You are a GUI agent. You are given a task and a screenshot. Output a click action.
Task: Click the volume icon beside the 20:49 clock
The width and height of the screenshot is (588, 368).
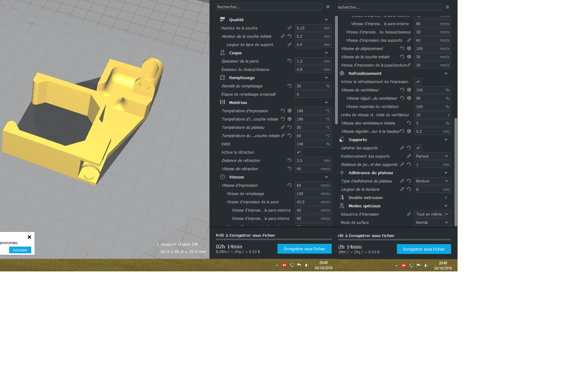pos(307,265)
